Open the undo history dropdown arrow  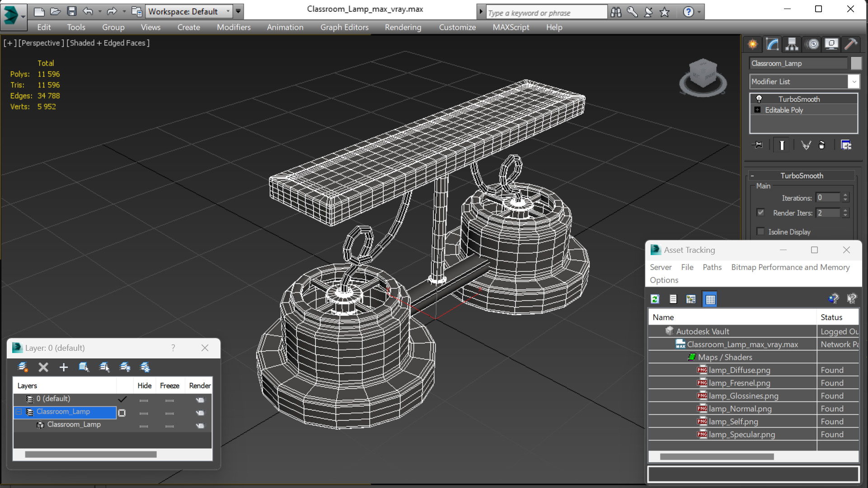pos(100,12)
